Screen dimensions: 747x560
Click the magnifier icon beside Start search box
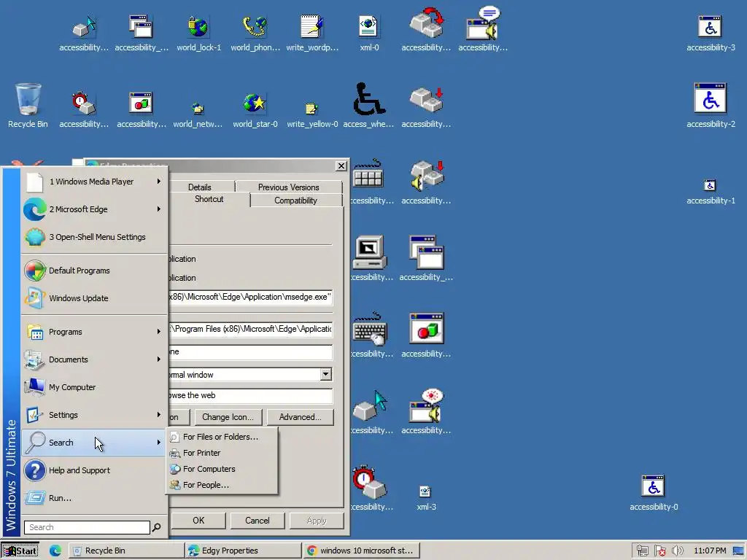pyautogui.click(x=156, y=527)
